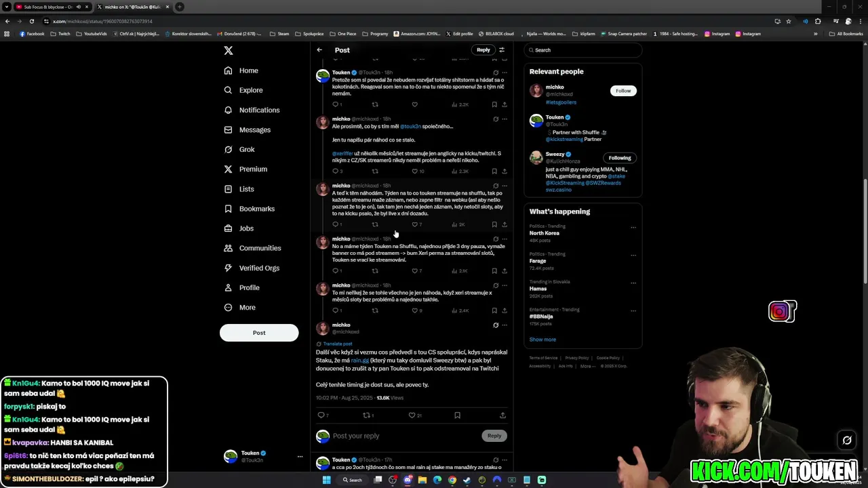Open All Bookmarks folder

tap(846, 34)
